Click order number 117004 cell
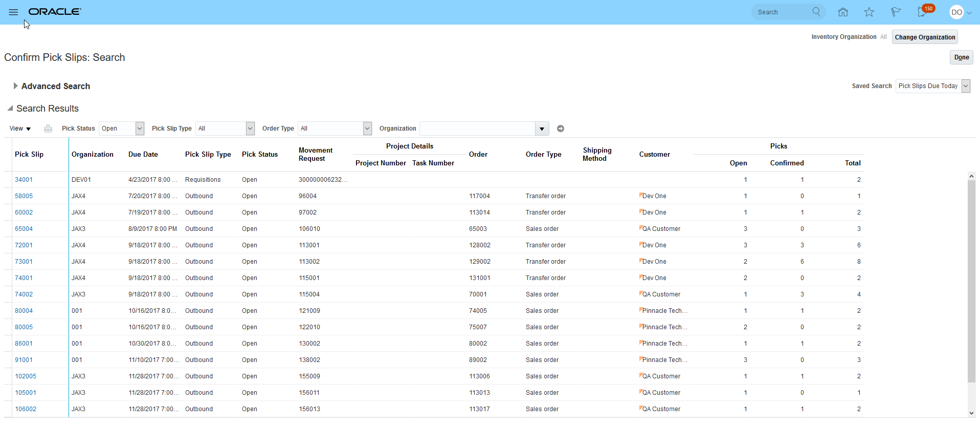Screen dimensions: 980x426 click(x=480, y=196)
